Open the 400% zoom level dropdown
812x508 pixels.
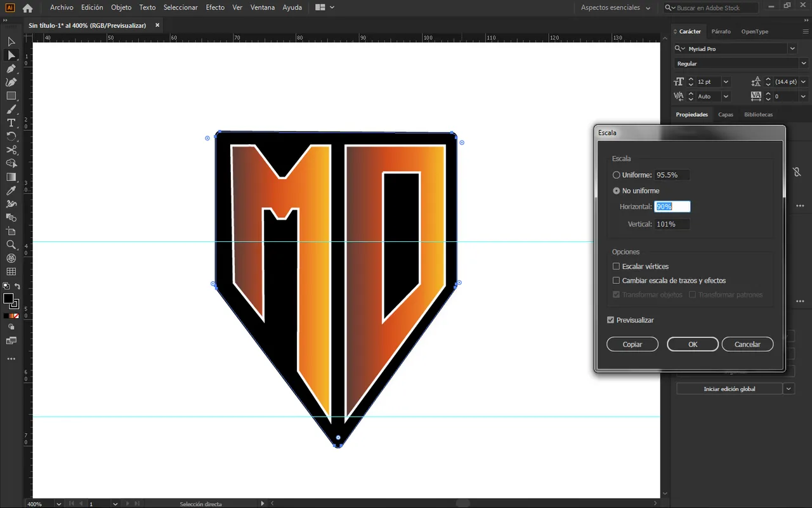click(59, 504)
